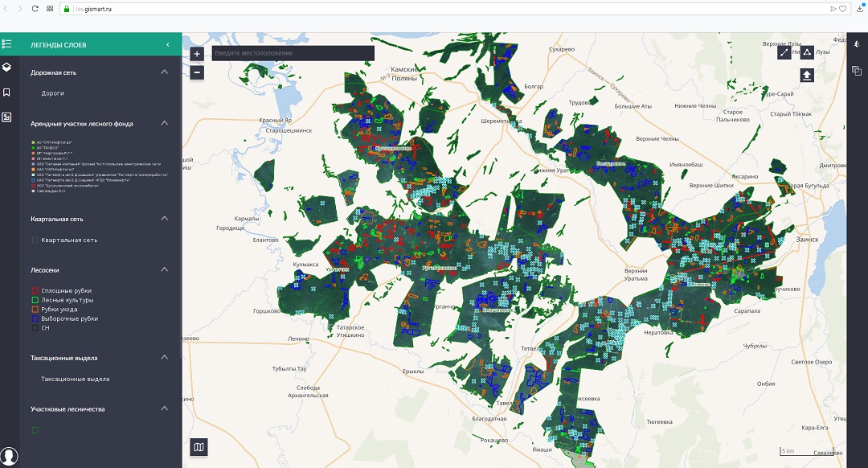Viewport: 868px width, 468px height.
Task: Open the layers stack icon in sidebar
Action: coord(7,67)
